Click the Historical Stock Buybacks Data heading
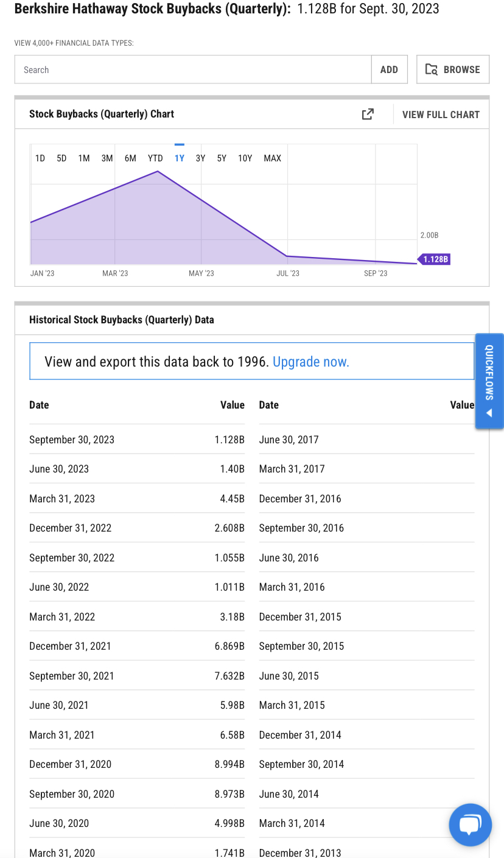This screenshot has height=858, width=504. [x=122, y=320]
